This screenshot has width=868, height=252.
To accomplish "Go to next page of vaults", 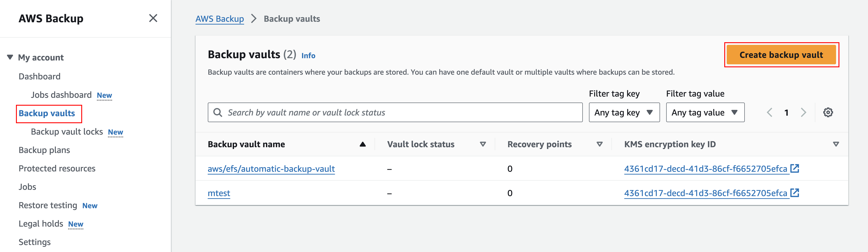I will [x=803, y=112].
